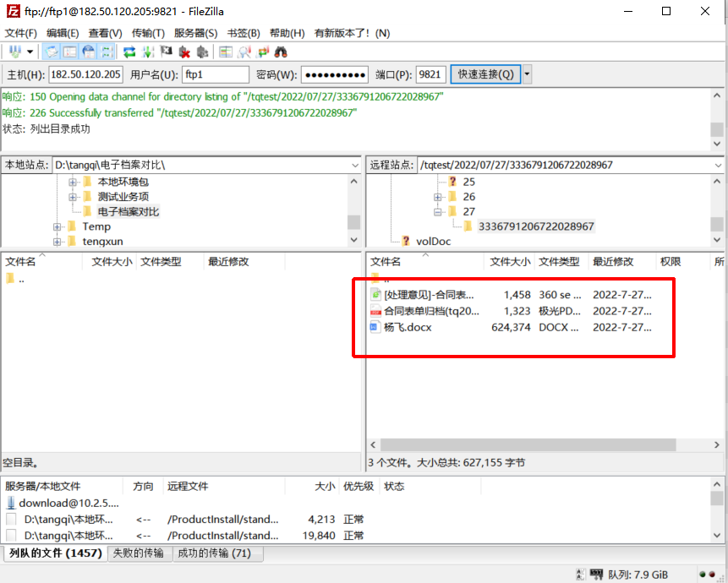Screen dimensions: 728x583
Task: Open the 本地站点 path dropdown
Action: point(355,165)
